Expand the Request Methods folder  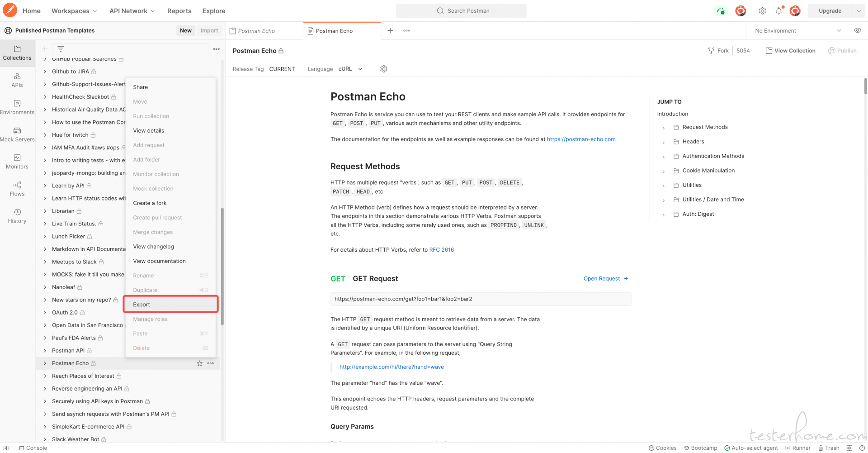pyautogui.click(x=663, y=128)
